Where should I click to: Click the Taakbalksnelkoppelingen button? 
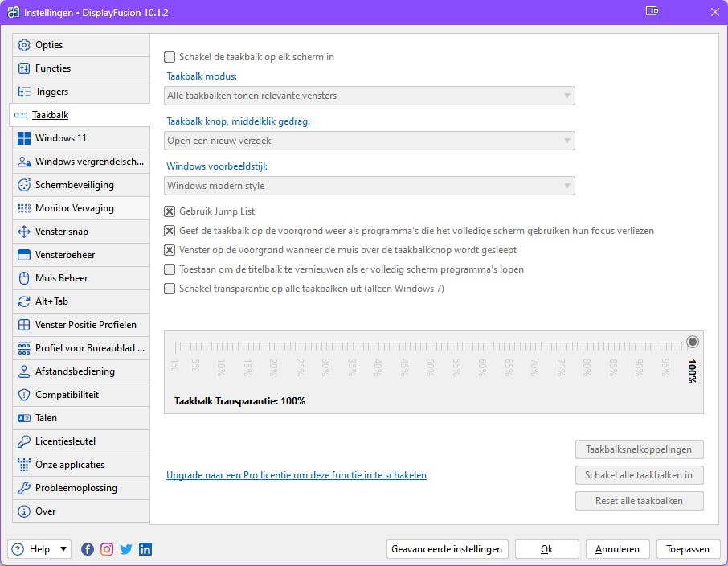(640, 449)
